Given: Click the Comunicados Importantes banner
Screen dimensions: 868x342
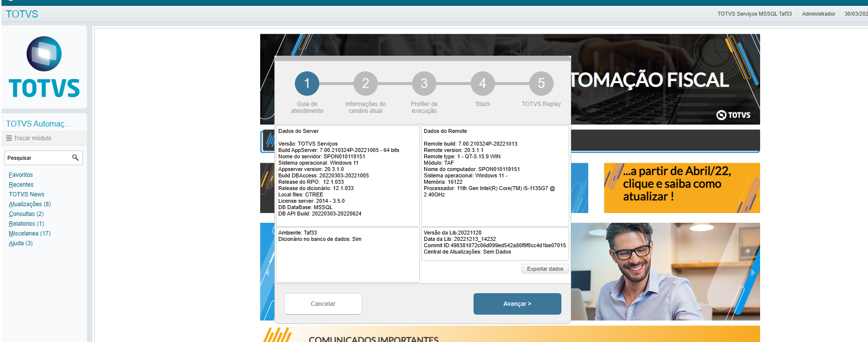Looking at the screenshot, I should (x=510, y=334).
